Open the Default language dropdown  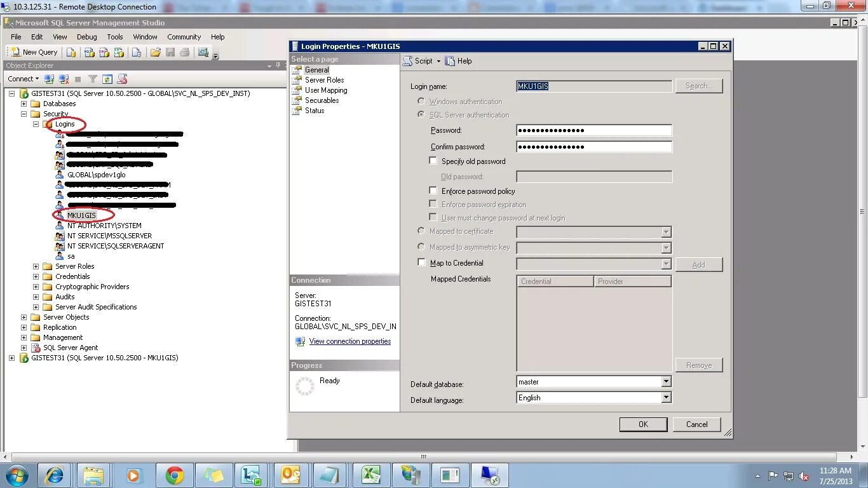(666, 398)
